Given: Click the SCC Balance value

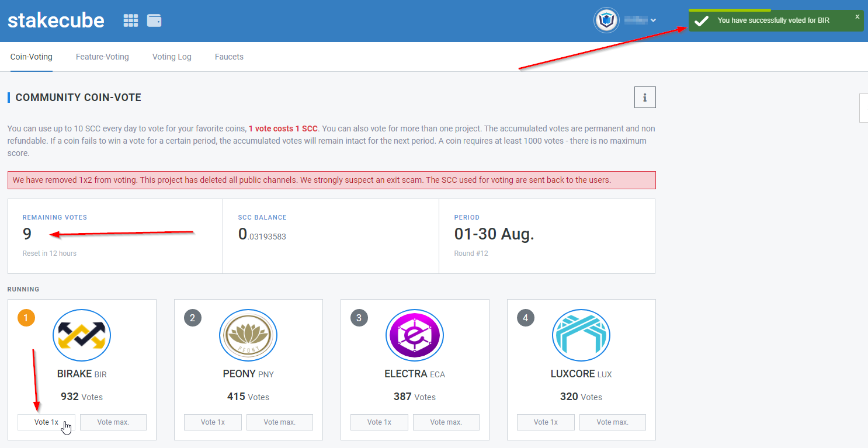Looking at the screenshot, I should 262,235.
